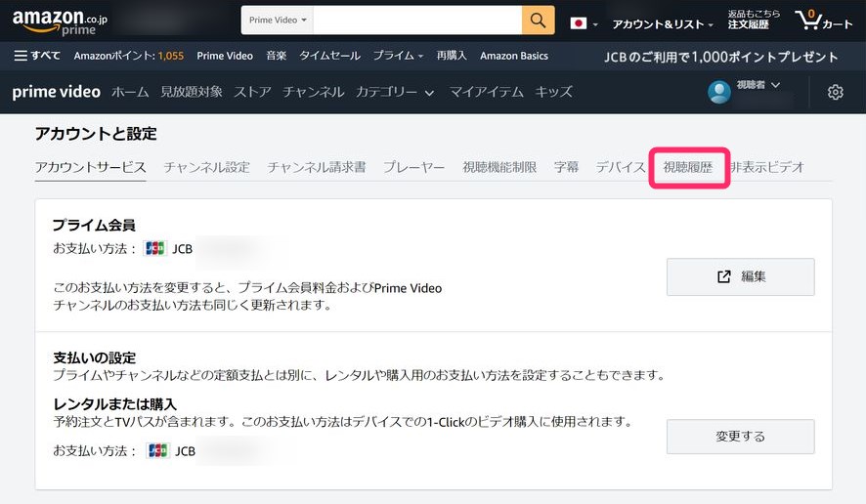Open チャンネル in Prime Video nav
This screenshot has width=866, height=504.
tap(313, 92)
